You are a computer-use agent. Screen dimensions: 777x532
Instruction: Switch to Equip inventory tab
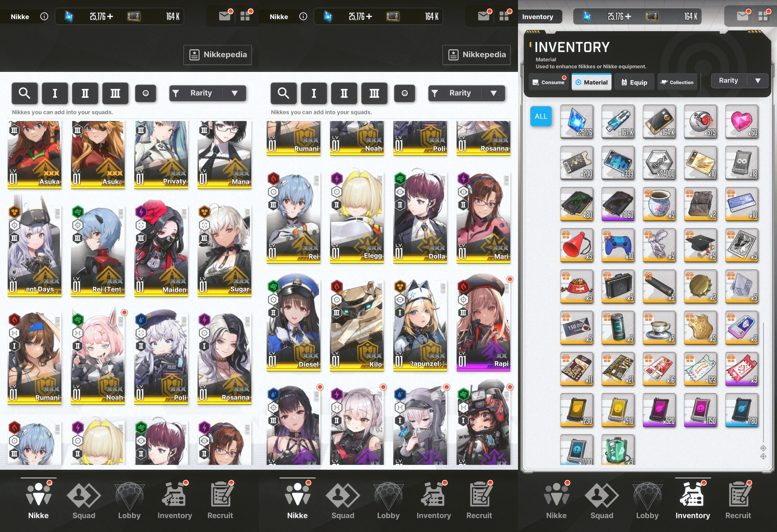tap(634, 82)
